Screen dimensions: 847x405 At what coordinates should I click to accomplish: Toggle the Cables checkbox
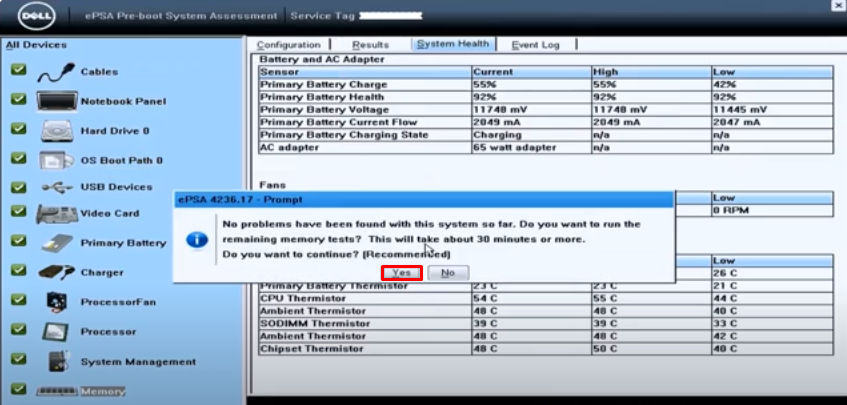click(17, 71)
